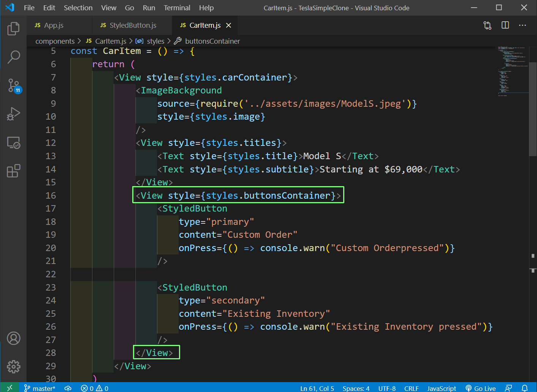The height and width of the screenshot is (392, 537).
Task: Click CarItem.js breadcrumb
Action: coord(106,41)
